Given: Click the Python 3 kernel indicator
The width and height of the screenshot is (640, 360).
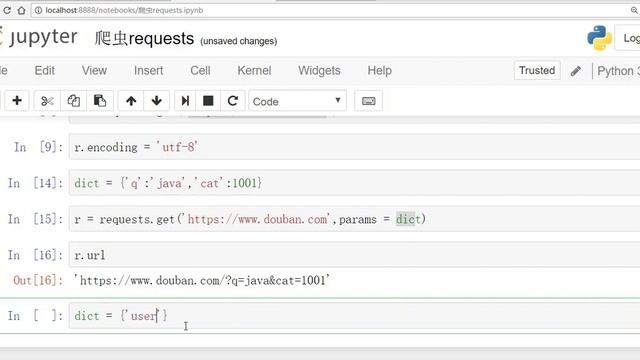Looking at the screenshot, I should (x=618, y=71).
